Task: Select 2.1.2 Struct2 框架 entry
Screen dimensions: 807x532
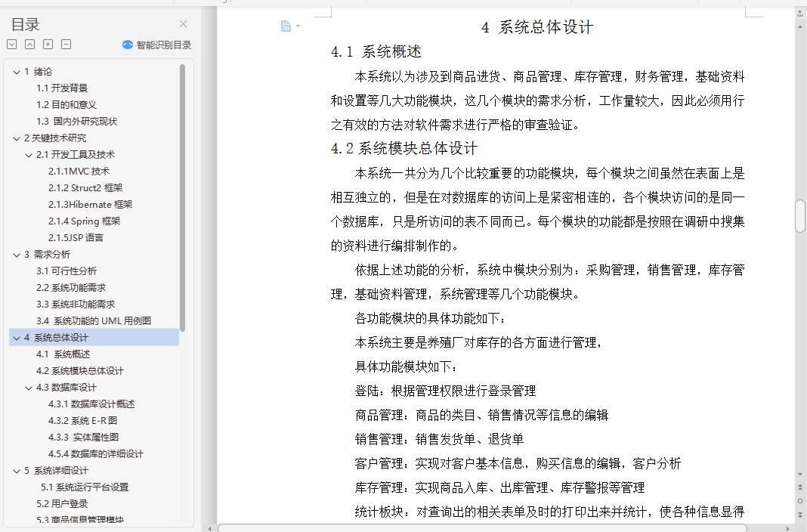Action: coord(85,188)
